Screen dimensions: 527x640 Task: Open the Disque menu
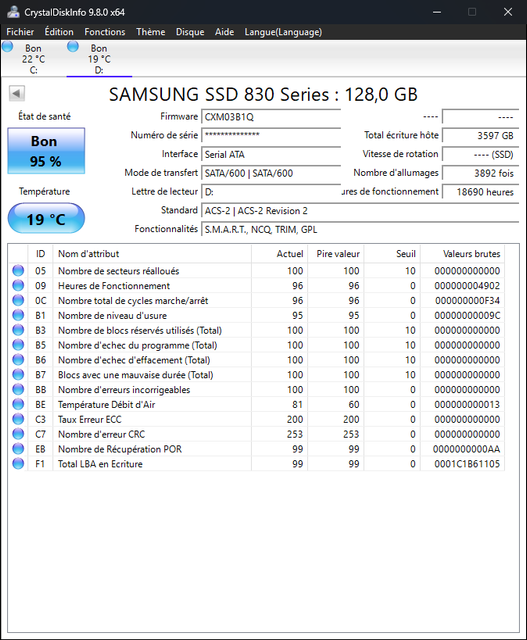point(190,32)
